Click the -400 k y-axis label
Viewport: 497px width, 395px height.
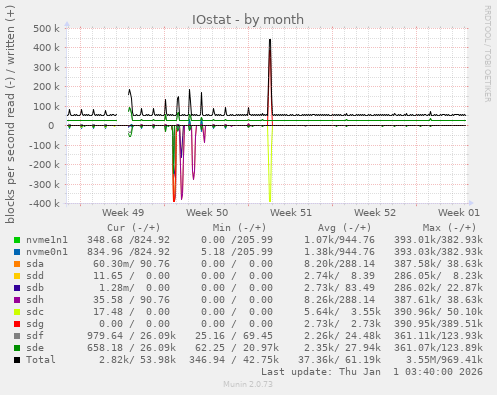pos(44,204)
